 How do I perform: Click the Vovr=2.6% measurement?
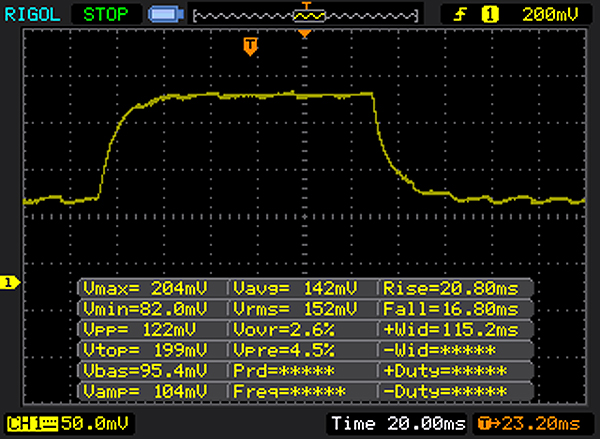(284, 330)
